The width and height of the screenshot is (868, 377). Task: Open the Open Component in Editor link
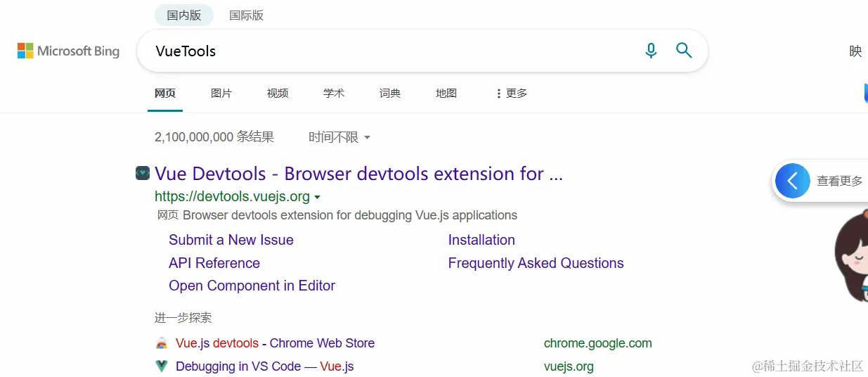coord(252,286)
